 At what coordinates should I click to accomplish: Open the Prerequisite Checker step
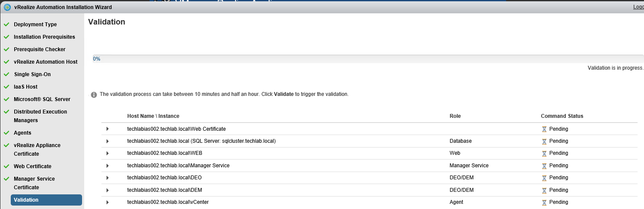(x=40, y=49)
